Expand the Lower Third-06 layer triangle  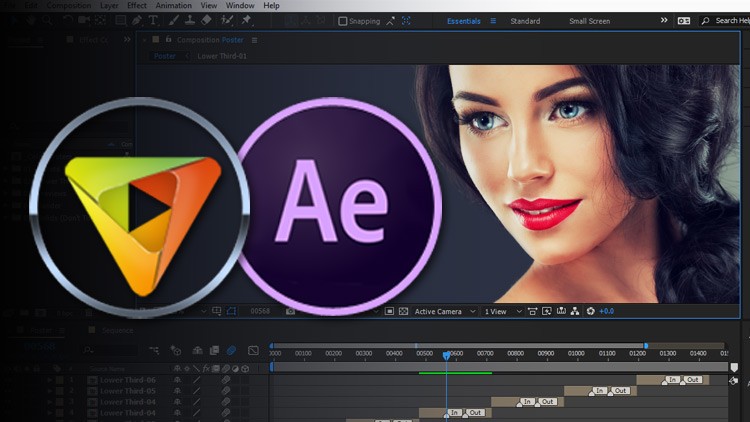pos(50,380)
